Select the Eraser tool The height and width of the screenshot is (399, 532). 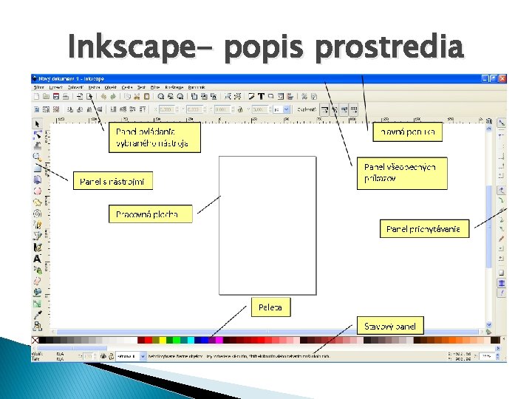click(x=38, y=281)
